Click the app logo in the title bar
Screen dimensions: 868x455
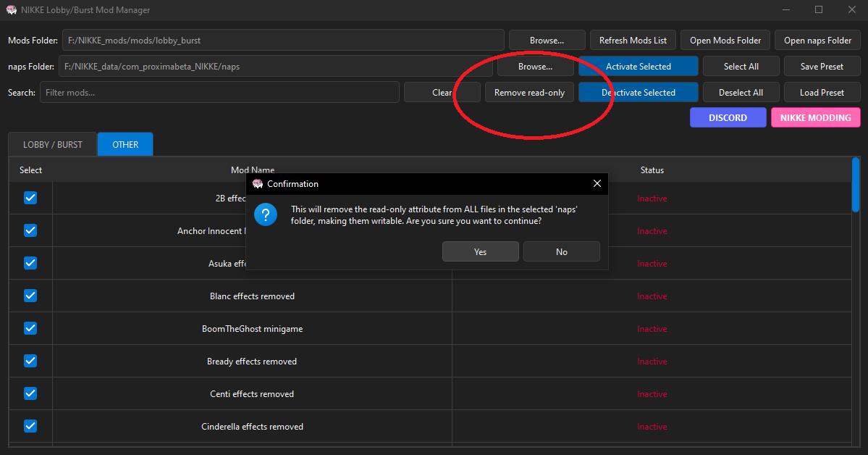pos(10,9)
